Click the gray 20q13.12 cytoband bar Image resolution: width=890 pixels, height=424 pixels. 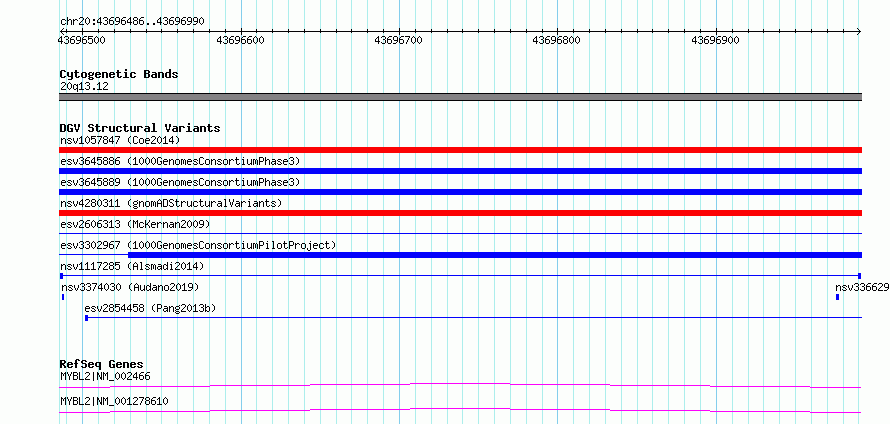point(460,97)
